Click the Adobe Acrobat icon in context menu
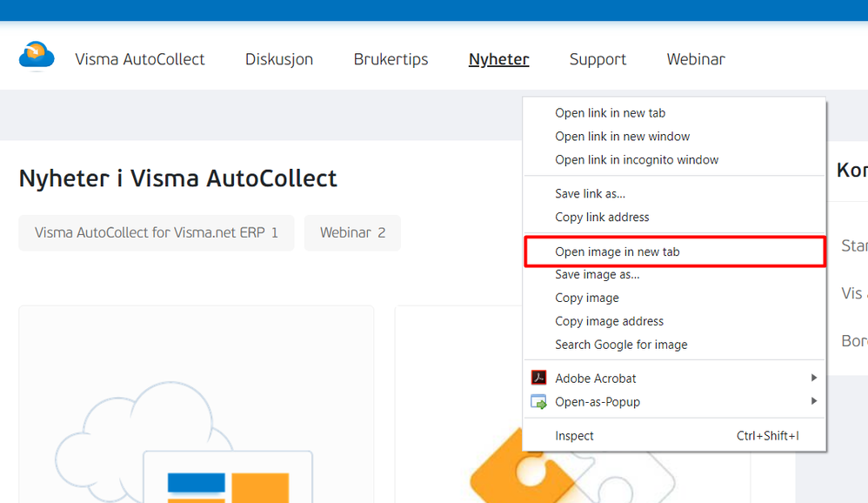The height and width of the screenshot is (503, 868). click(538, 378)
